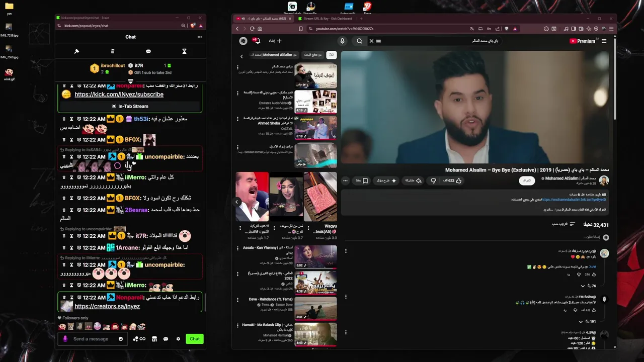Open the Emirates Audio Video suggested thumbnail
Screen dimensions: 644x362
pyautogui.click(x=315, y=102)
